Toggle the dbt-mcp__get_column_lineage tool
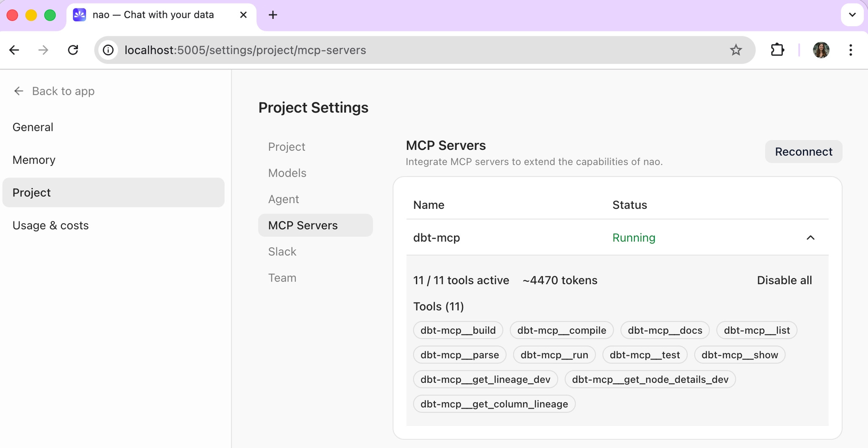The image size is (868, 448). pos(494,404)
